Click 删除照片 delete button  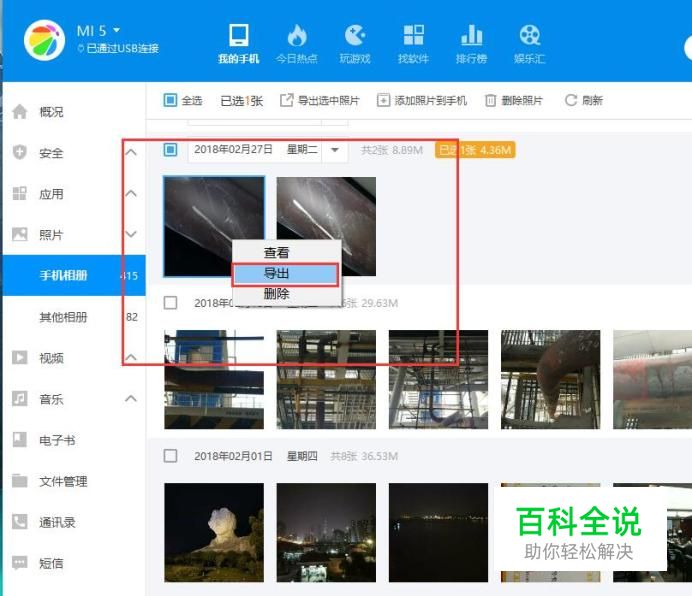coord(514,100)
